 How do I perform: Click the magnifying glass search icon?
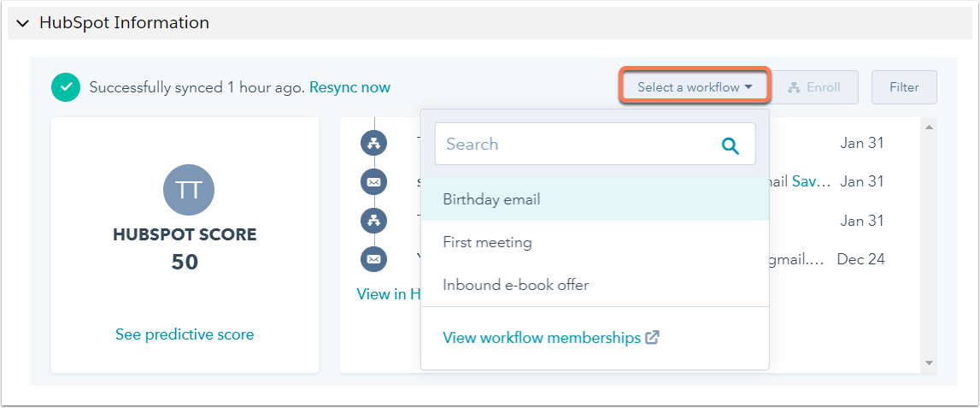click(x=730, y=145)
